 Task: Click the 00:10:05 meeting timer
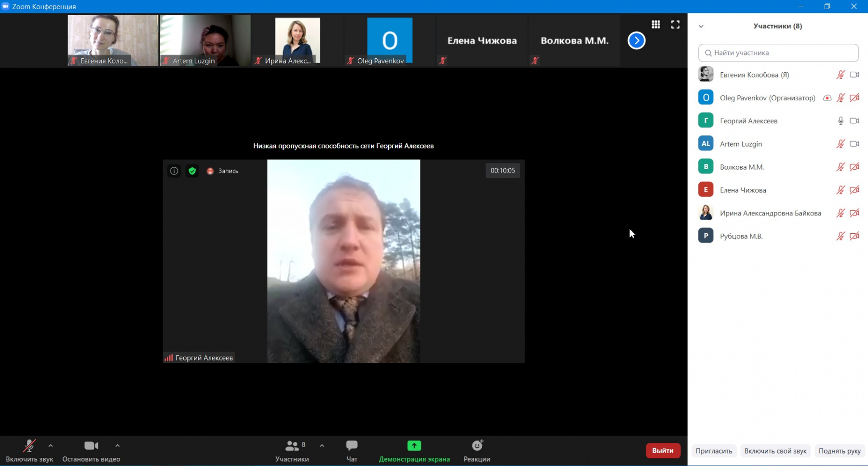[x=502, y=171]
